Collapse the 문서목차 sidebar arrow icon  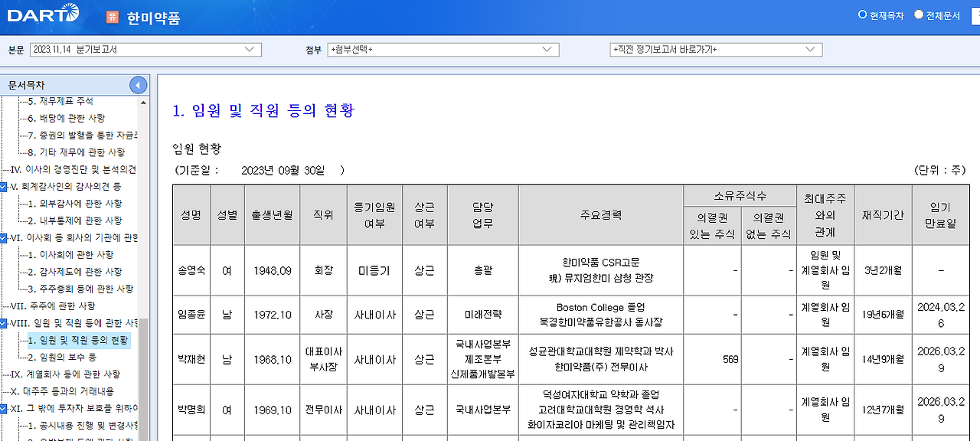[x=138, y=85]
